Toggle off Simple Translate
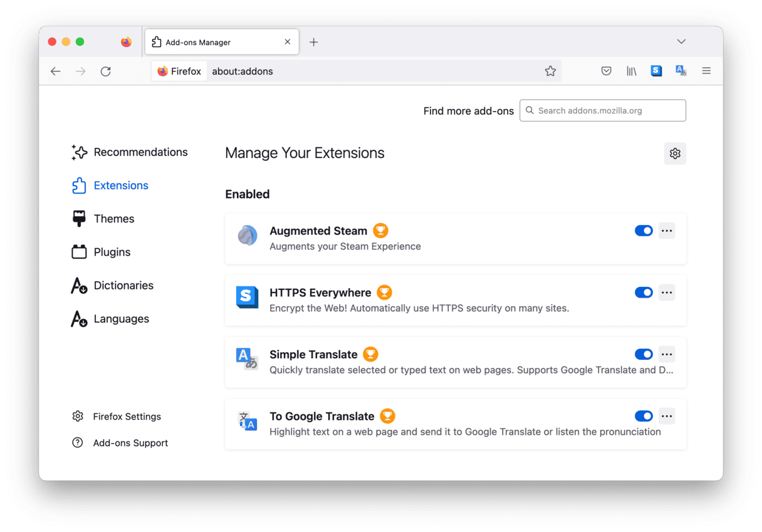Viewport: 762px width, 532px height. (644, 355)
